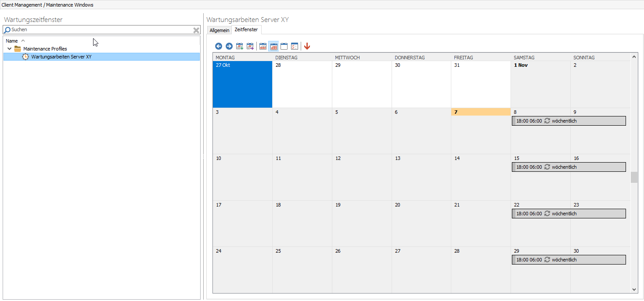Image resolution: width=644 pixels, height=301 pixels.
Task: Click calendar icon with purple right arrow
Action: coord(250,46)
